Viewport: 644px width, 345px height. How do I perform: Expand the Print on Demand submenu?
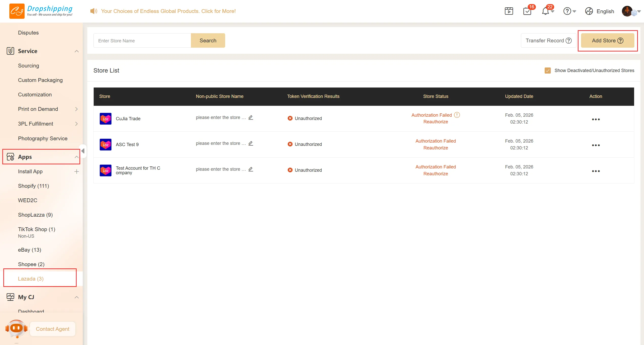(76, 109)
